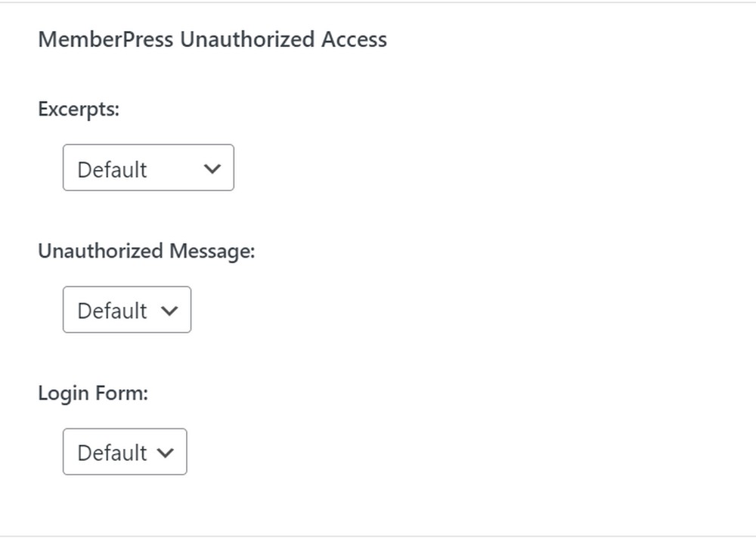
Task: Click the MemberPress Unauthorized Access heading
Action: point(212,39)
